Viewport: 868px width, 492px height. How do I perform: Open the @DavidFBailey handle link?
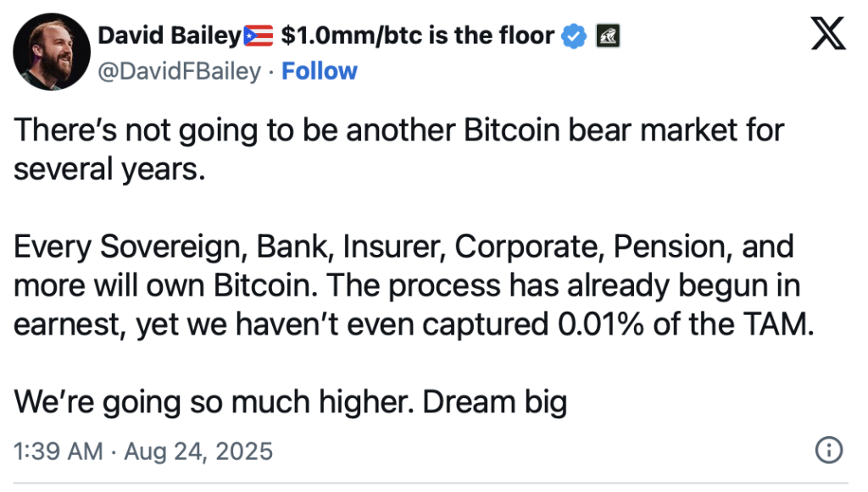click(180, 71)
